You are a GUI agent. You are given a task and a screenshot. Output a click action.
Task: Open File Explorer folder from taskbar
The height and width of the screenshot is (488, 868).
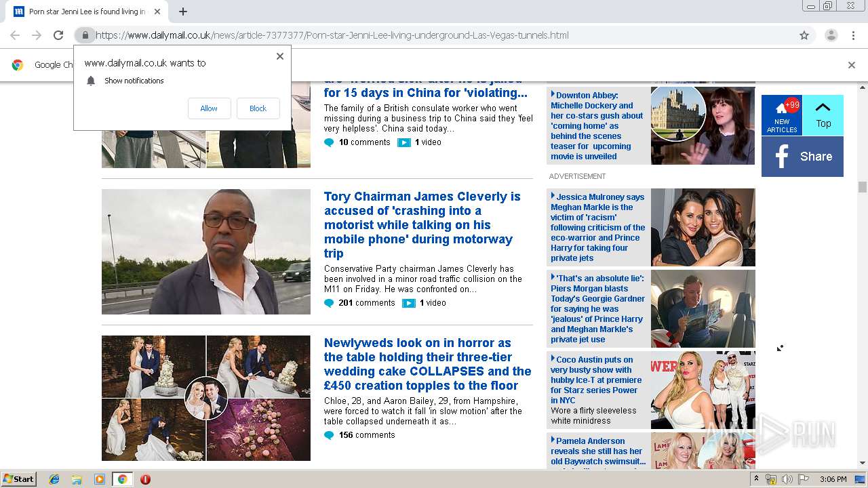tap(77, 479)
